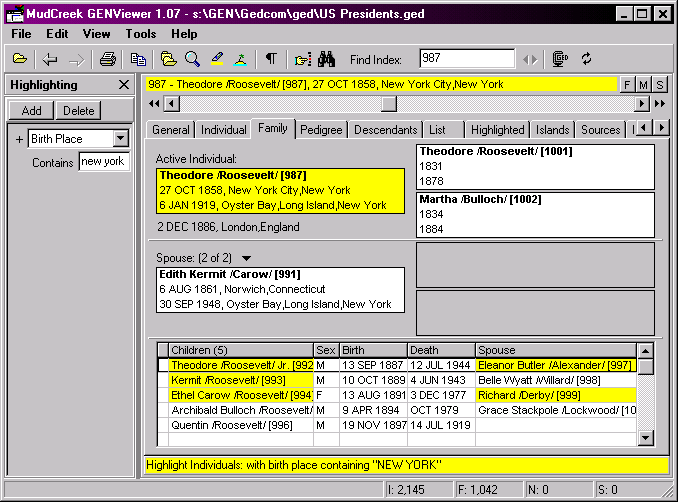Click the back arrow navigation icon

click(50, 59)
